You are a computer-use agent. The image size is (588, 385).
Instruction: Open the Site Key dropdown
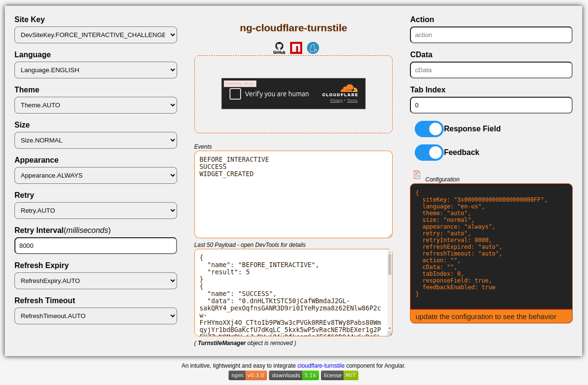pyautogui.click(x=96, y=35)
